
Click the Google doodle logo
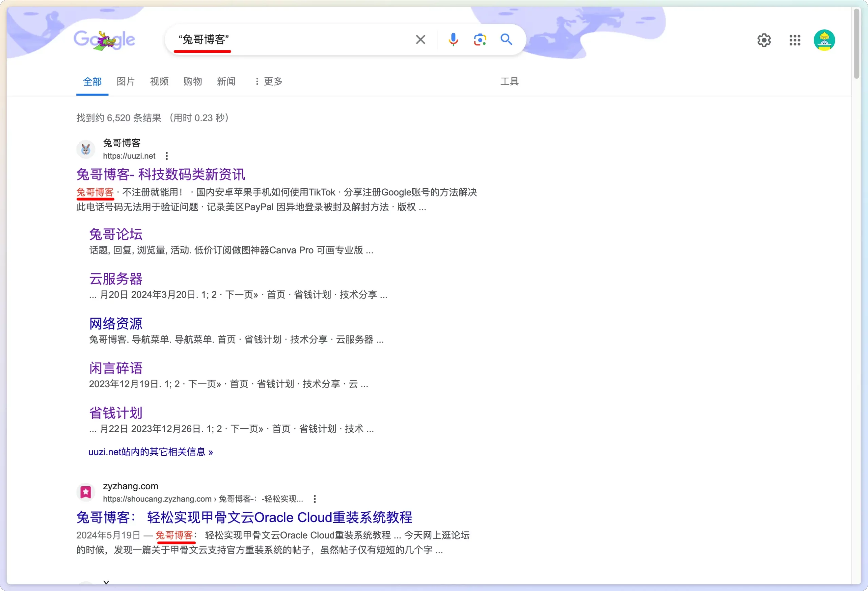point(104,40)
